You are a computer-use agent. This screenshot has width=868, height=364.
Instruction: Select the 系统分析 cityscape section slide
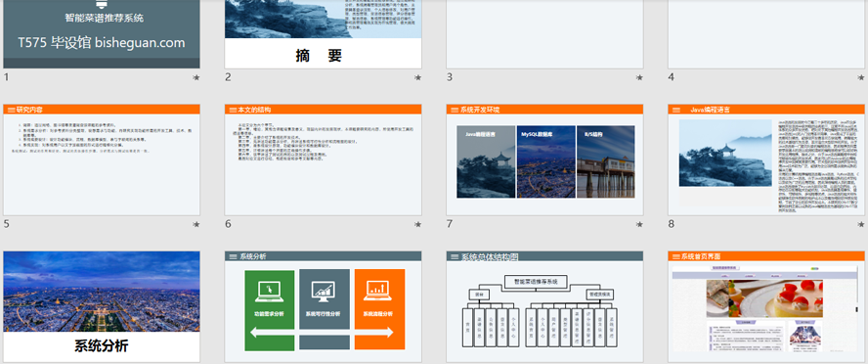102,306
